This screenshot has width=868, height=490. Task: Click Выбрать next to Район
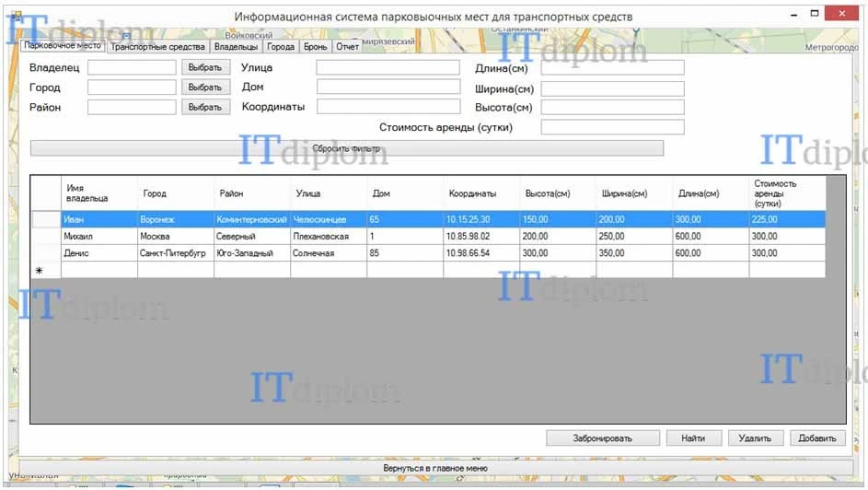click(205, 108)
